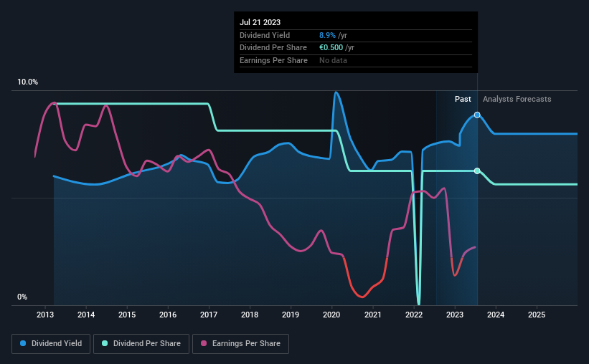Click the 0% y-axis label
589x364 pixels.
click(x=22, y=297)
